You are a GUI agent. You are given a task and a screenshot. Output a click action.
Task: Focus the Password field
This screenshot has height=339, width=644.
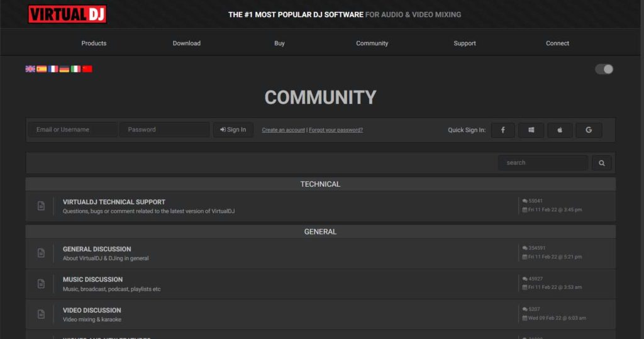[x=165, y=130]
